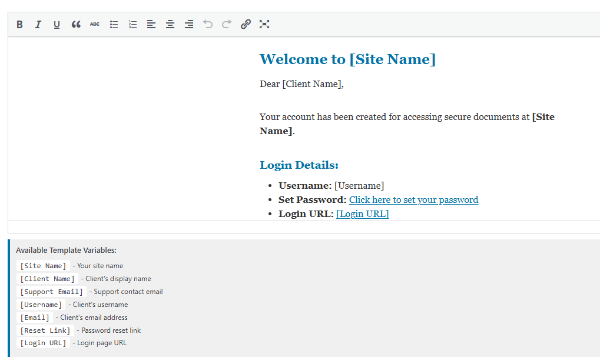This screenshot has width=600, height=364.
Task: Click on 'Dear [Client Name],' line
Action: (301, 84)
